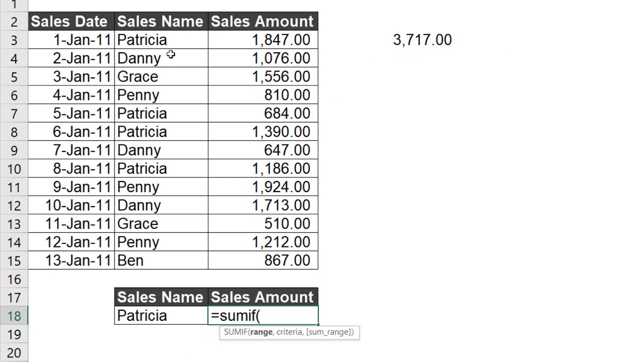Select the 1,847.00 amount cell
Viewport: 644px width, 362px height.
263,40
